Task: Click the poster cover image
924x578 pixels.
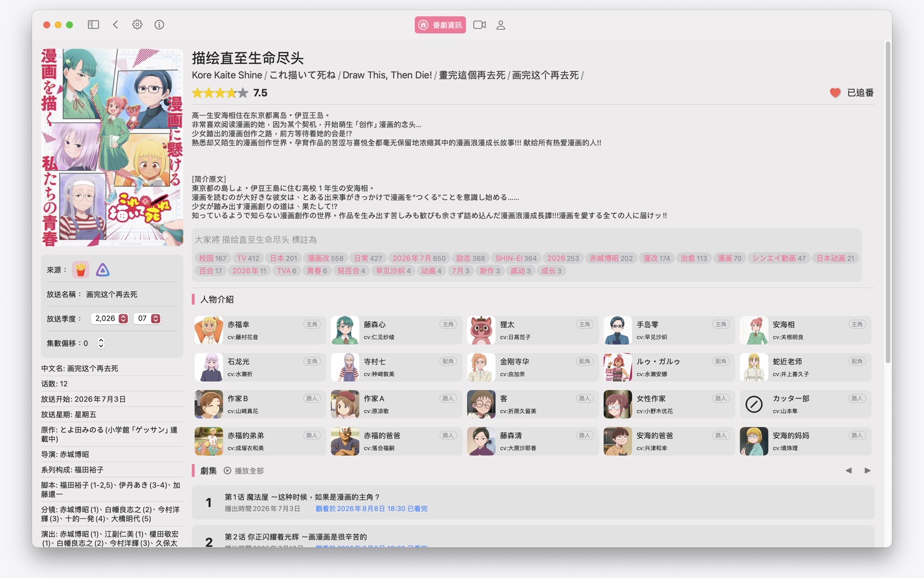Action: click(x=112, y=147)
